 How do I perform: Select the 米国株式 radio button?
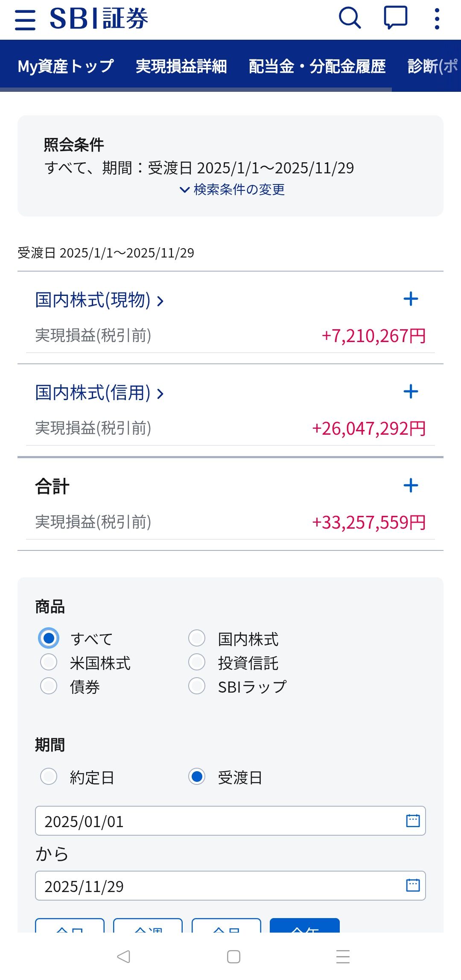[49, 662]
